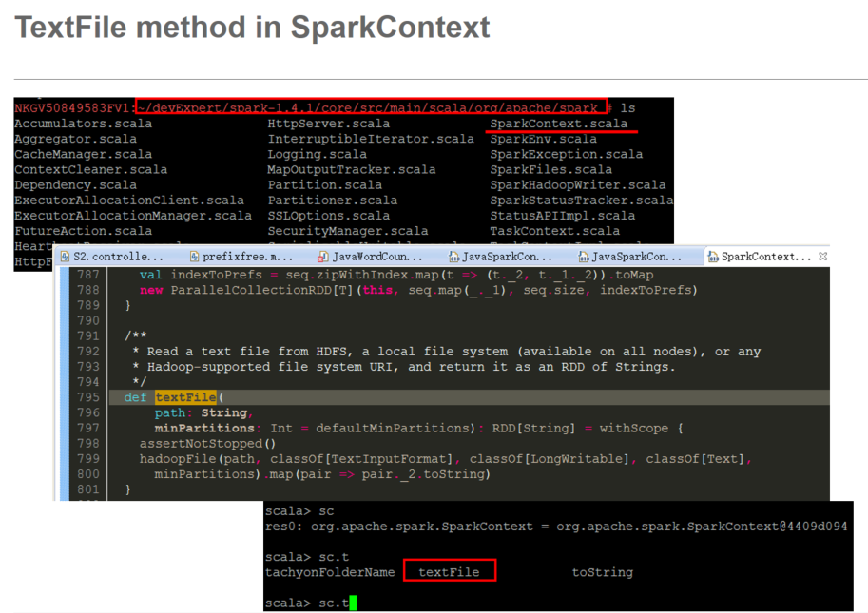Click the comment line starting Read a text file
Screen dimensions: 868x613
coord(446,352)
